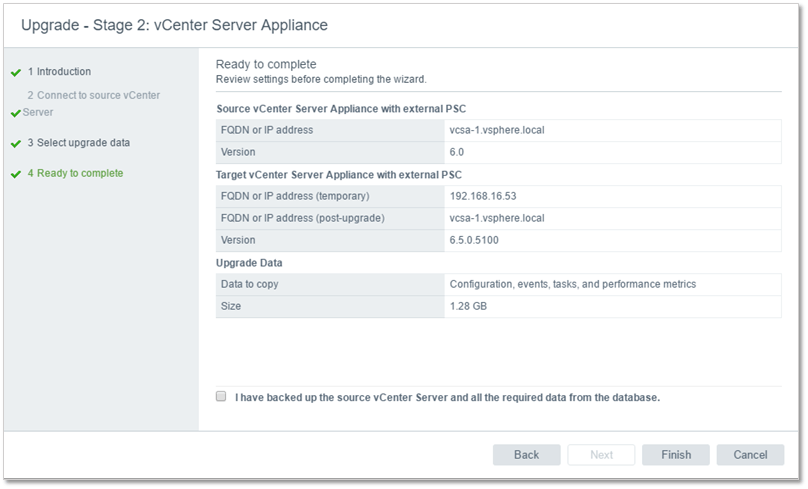Image resolution: width=808 pixels, height=489 pixels.
Task: Click 'FQDN or IP address (temporary)' label
Action: [x=295, y=196]
